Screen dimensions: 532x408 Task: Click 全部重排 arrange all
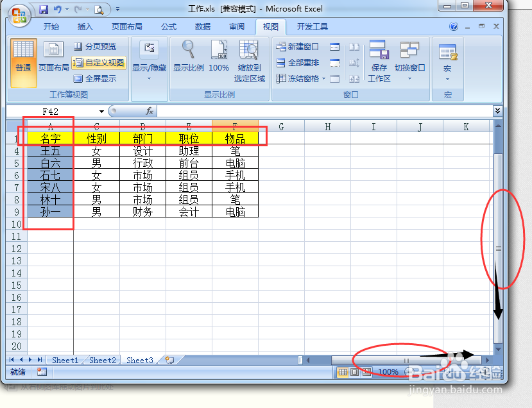(x=298, y=63)
